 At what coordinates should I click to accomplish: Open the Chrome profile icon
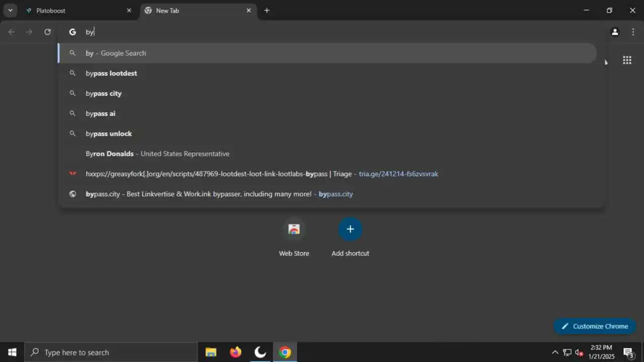[x=615, y=32]
